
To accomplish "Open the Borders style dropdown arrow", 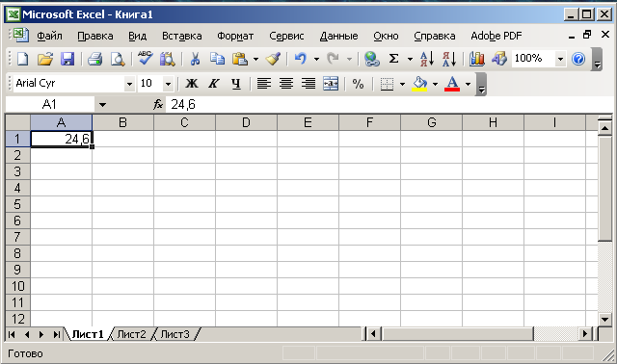I will pyautogui.click(x=402, y=84).
